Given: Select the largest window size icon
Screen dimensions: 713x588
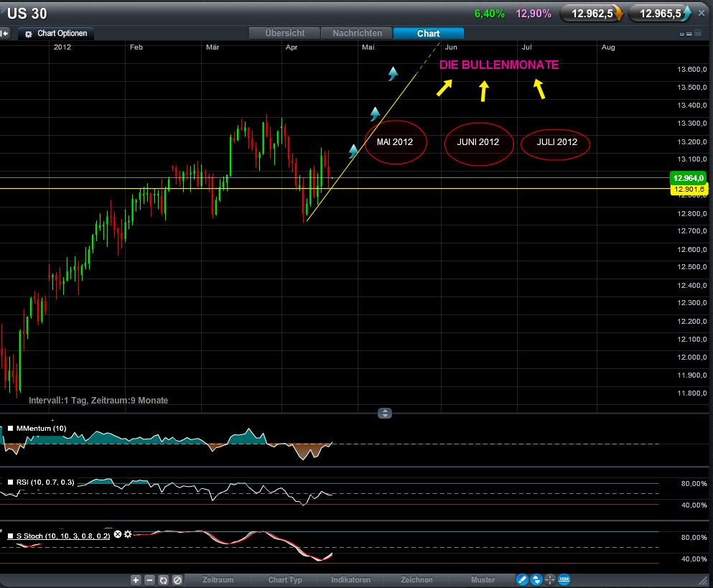Looking at the screenshot, I should coord(698,32).
